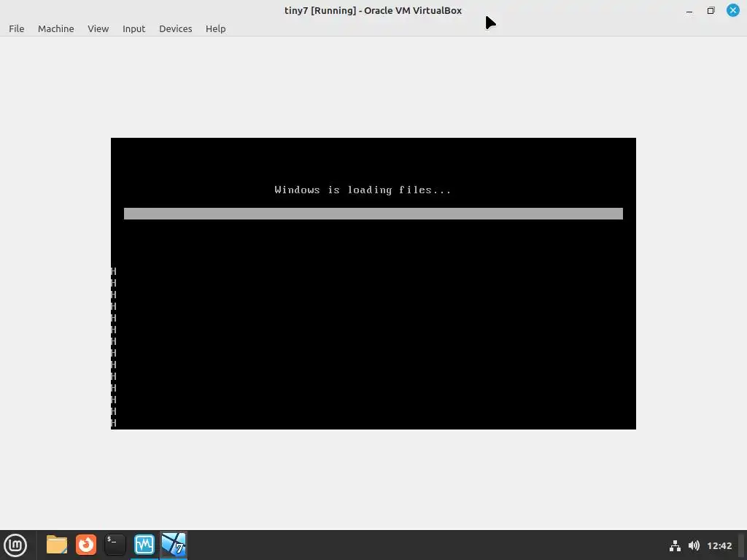Click the 'Windows is loading files...' text
Viewport: 747px width, 560px height.
coord(363,190)
